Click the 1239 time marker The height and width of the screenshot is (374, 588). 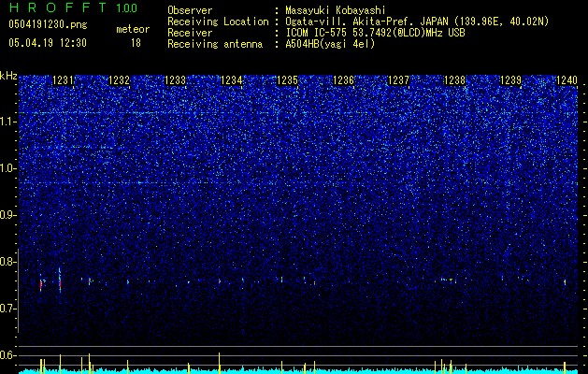click(x=510, y=80)
